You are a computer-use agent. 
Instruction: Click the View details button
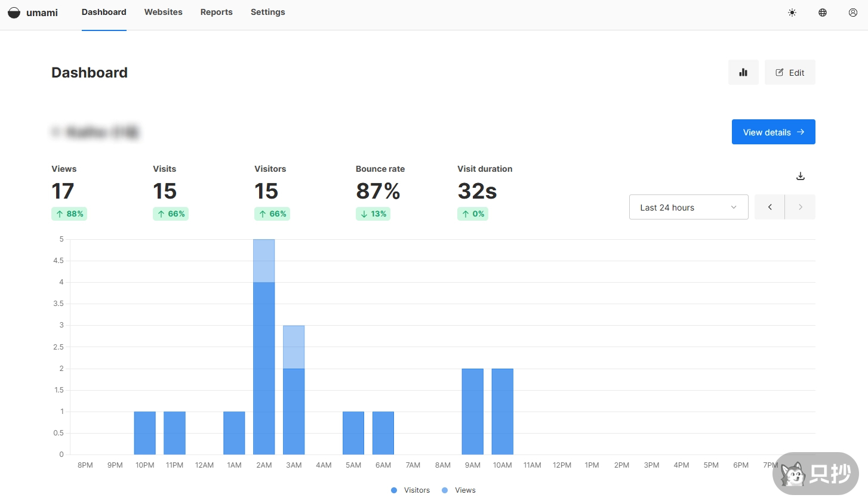(x=773, y=132)
